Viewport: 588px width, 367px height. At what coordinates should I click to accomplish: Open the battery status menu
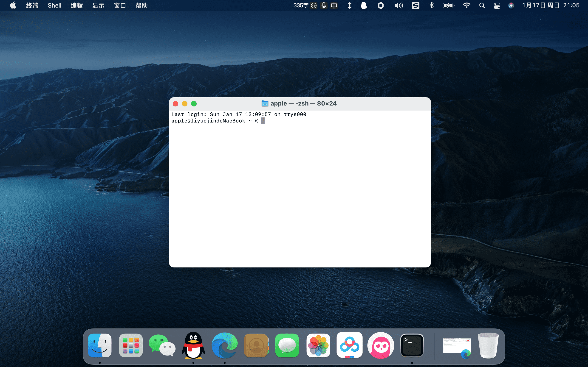point(449,5)
